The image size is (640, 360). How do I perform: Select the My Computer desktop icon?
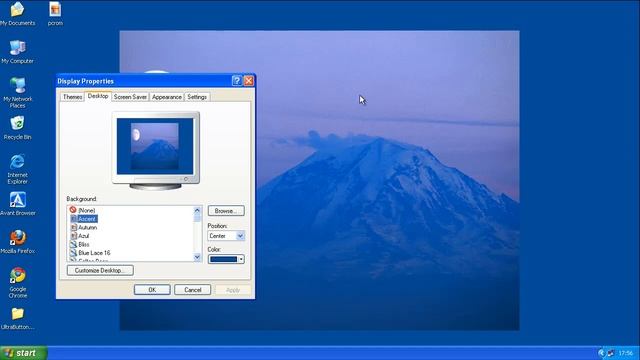coord(17,52)
